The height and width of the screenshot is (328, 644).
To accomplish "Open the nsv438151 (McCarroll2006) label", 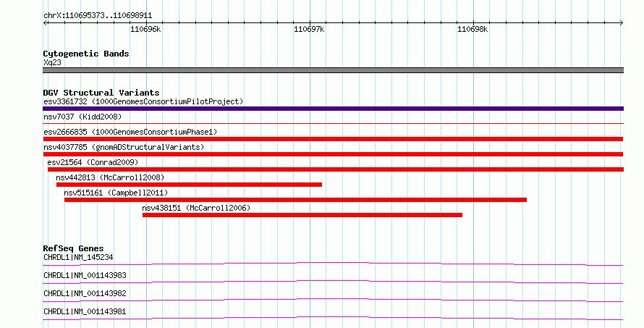I will pyautogui.click(x=196, y=208).
